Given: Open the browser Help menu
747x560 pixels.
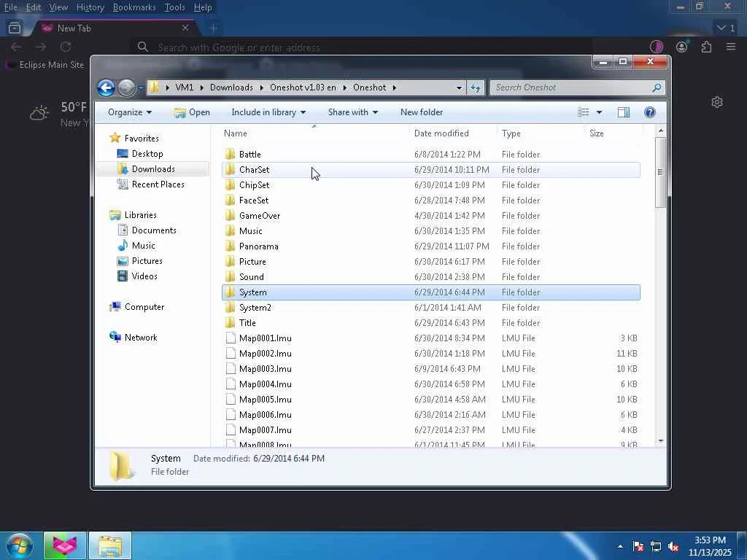Looking at the screenshot, I should 203,7.
